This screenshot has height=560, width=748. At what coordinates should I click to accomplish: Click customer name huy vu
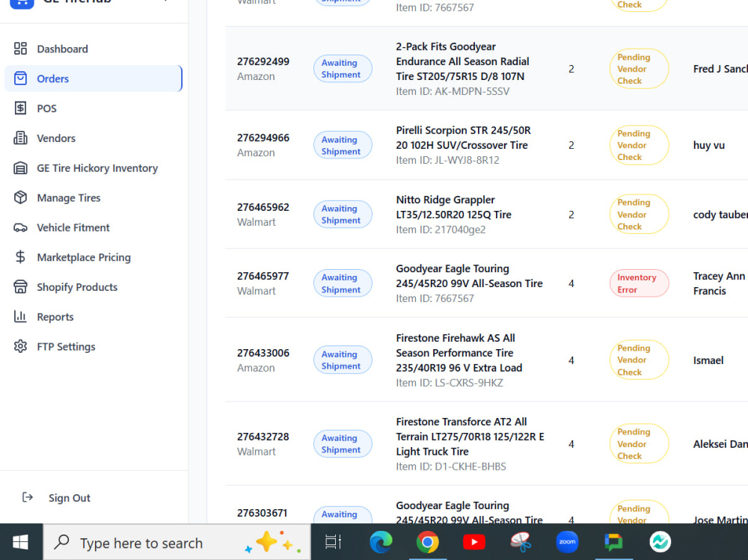tap(709, 146)
